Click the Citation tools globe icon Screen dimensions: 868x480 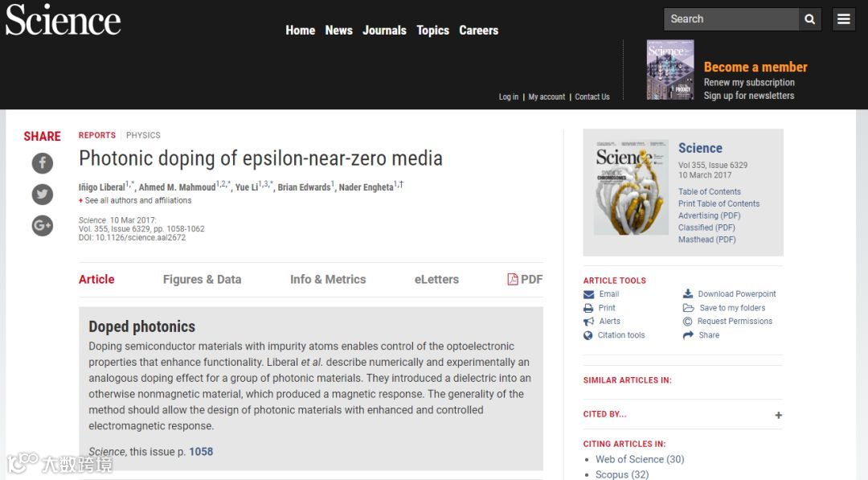588,335
